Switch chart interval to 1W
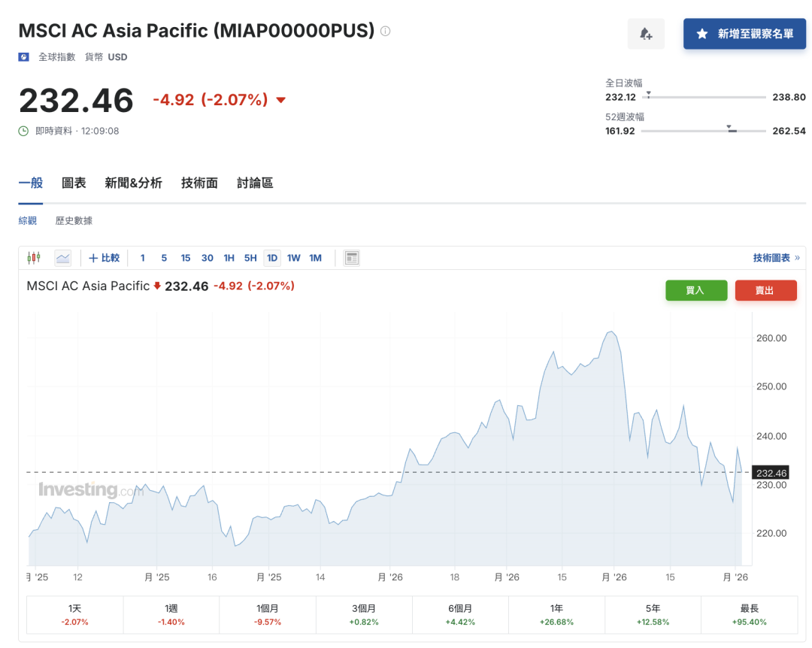The width and height of the screenshot is (812, 648). (294, 258)
